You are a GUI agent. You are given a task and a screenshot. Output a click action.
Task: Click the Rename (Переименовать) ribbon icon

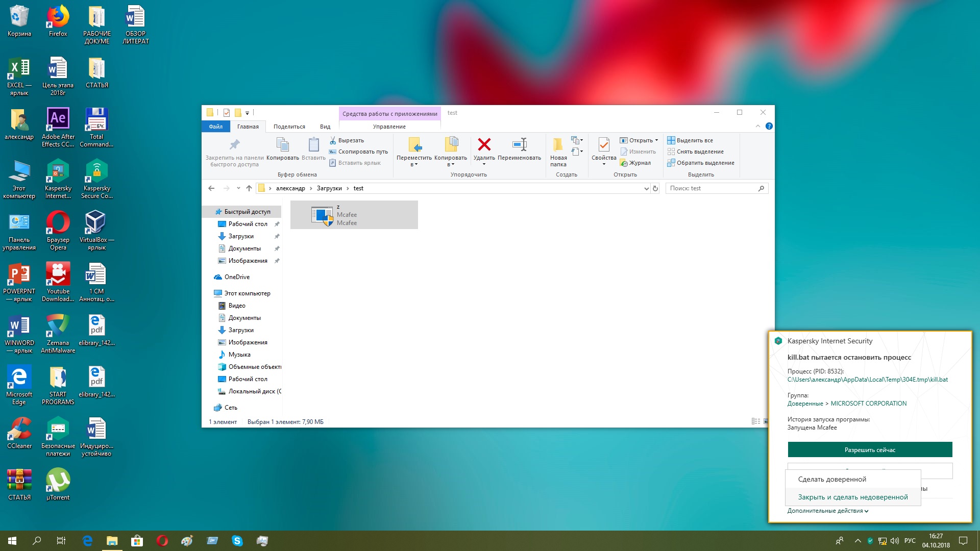(x=519, y=145)
